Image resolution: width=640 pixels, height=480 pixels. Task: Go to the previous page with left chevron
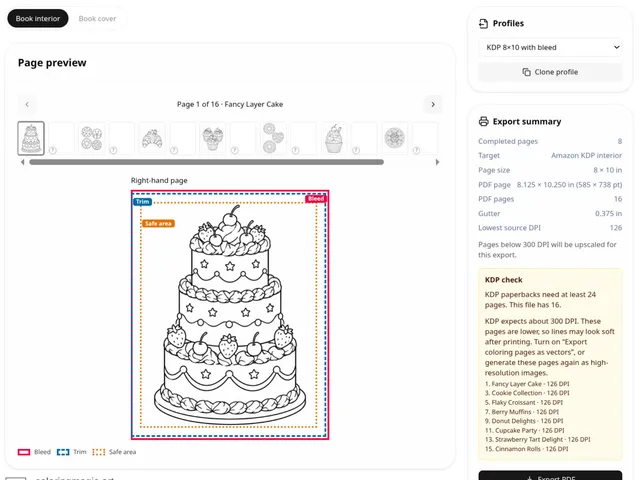(27, 104)
